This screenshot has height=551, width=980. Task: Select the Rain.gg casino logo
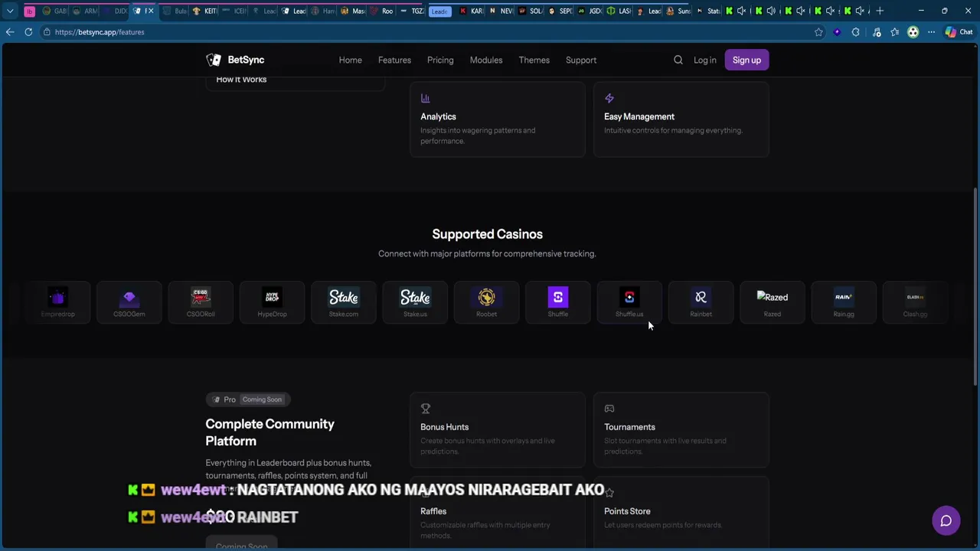844,297
